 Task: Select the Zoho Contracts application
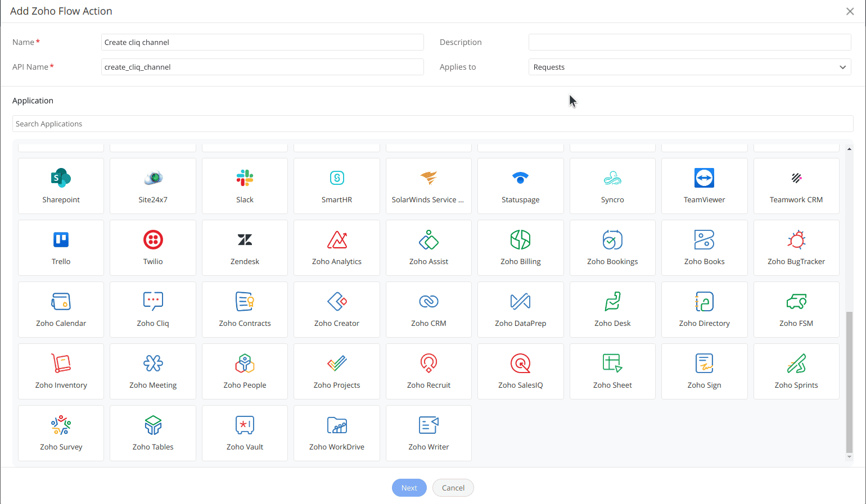245,310
